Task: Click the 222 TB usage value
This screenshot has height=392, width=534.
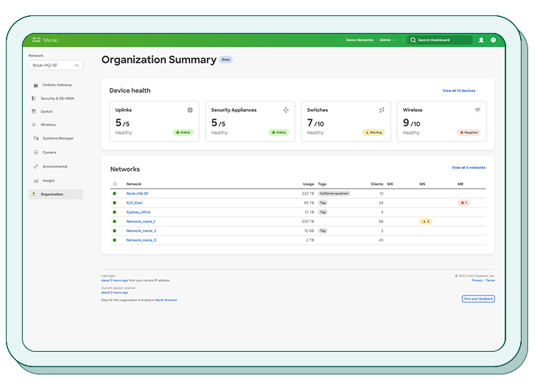Action: tap(308, 194)
